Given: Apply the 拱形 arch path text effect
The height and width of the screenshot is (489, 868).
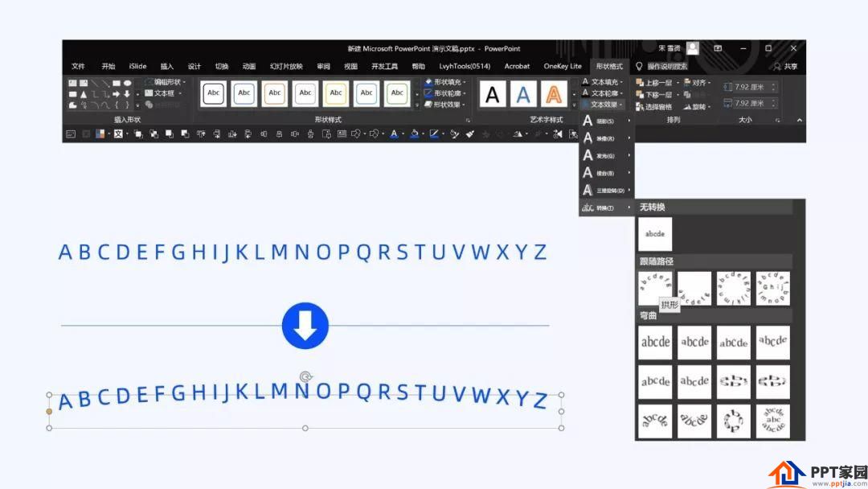Looking at the screenshot, I should pos(655,288).
